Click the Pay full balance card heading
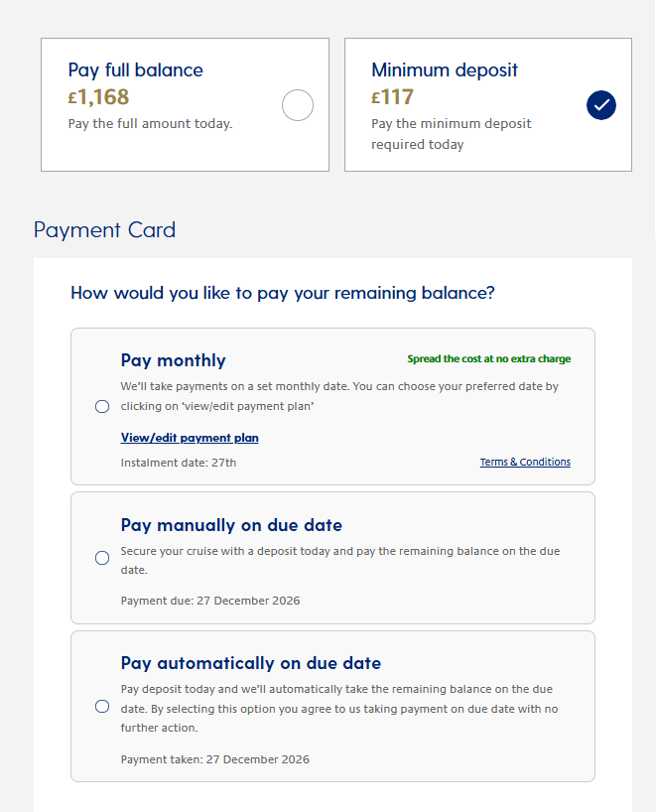This screenshot has width=656, height=812. [136, 69]
